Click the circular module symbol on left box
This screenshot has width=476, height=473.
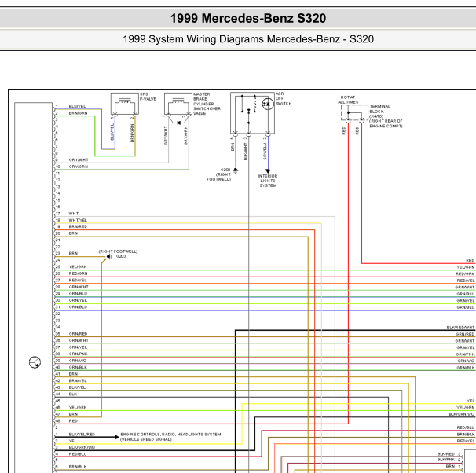coord(35,362)
